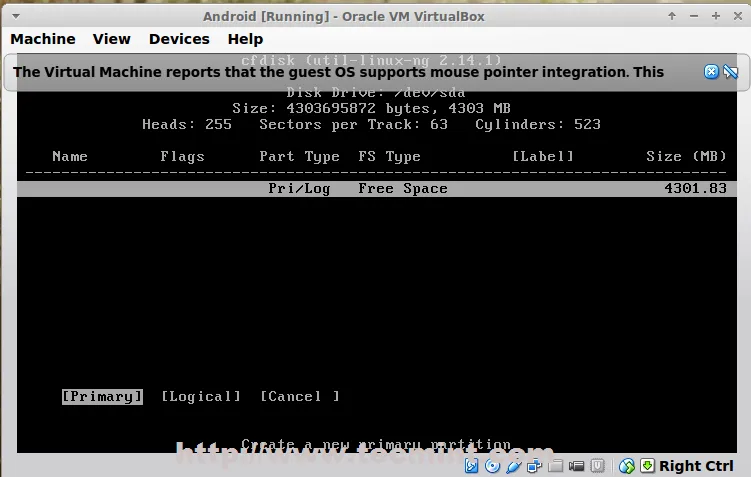
Task: Click the Heads: 255 text
Action: (x=187, y=124)
